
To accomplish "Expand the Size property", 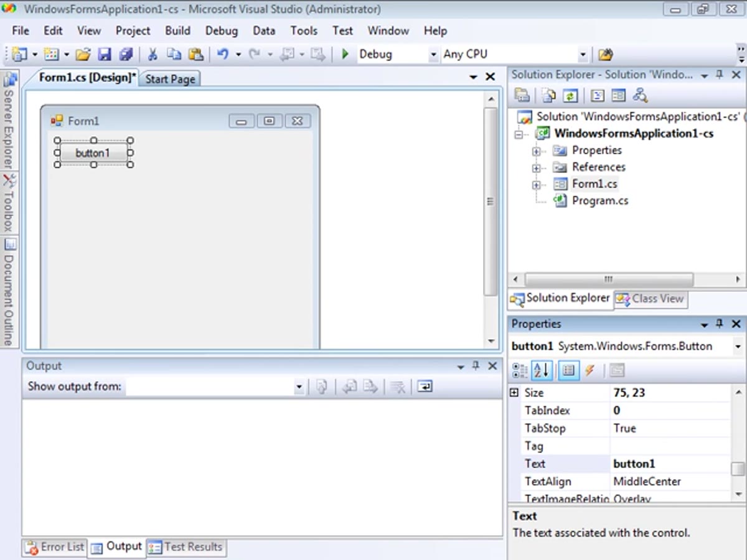I will (x=514, y=393).
